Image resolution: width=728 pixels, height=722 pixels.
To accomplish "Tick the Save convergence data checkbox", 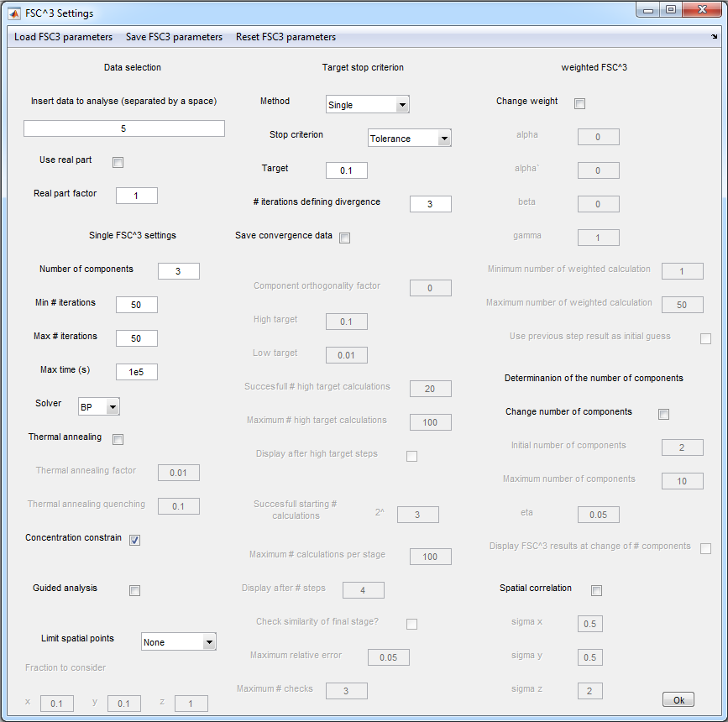I will 344,238.
